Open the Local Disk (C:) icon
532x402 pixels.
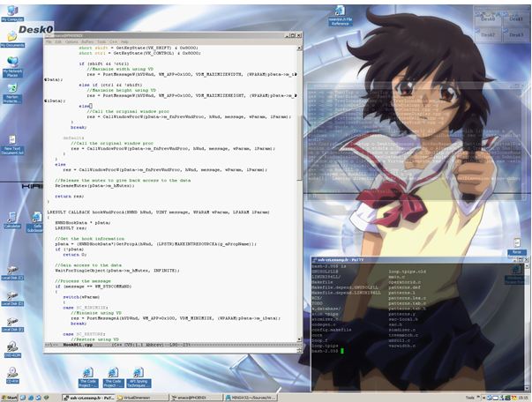[12, 273]
